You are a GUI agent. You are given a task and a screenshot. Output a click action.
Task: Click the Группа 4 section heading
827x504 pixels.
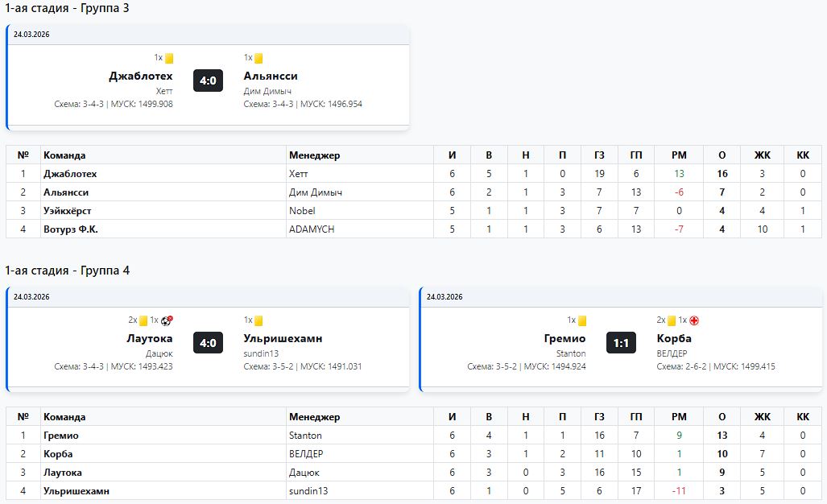(68, 271)
